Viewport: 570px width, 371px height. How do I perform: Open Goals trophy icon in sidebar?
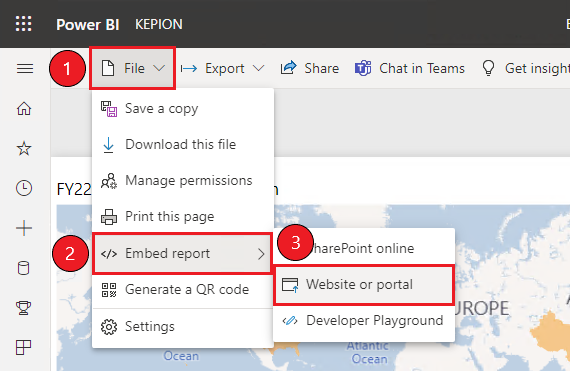pyautogui.click(x=24, y=308)
